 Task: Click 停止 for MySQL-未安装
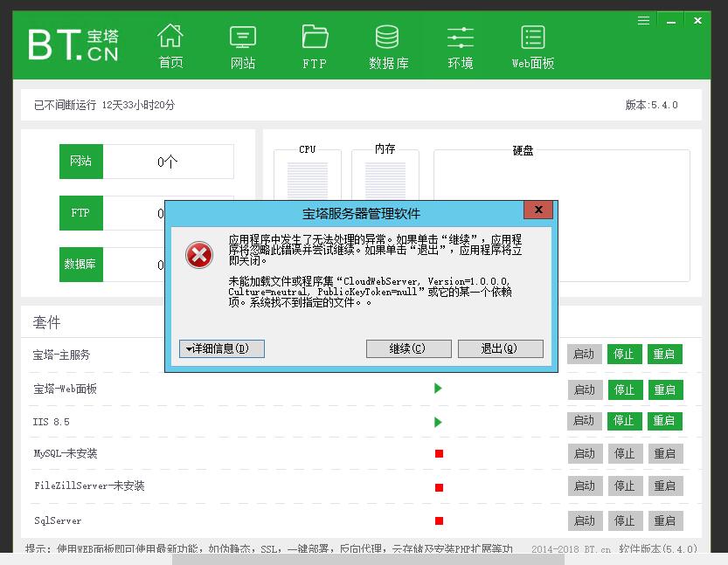pyautogui.click(x=625, y=454)
